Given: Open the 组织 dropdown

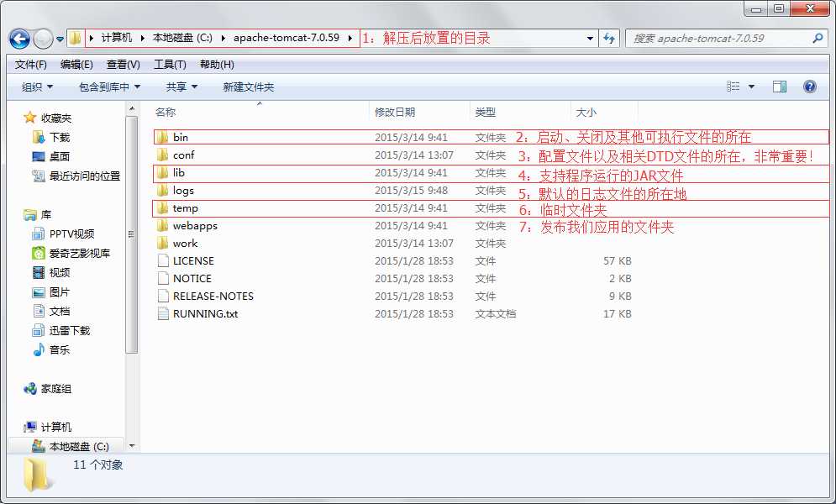Looking at the screenshot, I should pos(37,87).
